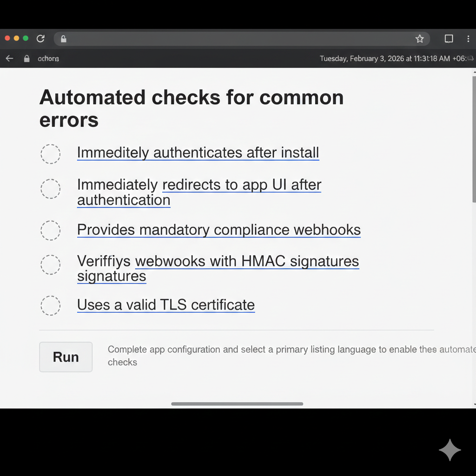The width and height of the screenshot is (476, 476).
Task: Open the browser's three-dot menu
Action: (469, 39)
